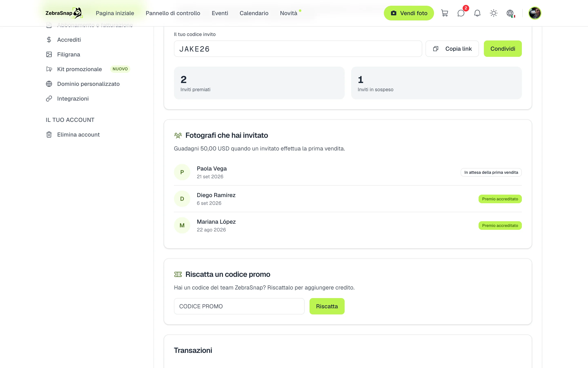The image size is (588, 368).
Task: Focus the CODICE PROMO input field
Action: click(x=239, y=306)
